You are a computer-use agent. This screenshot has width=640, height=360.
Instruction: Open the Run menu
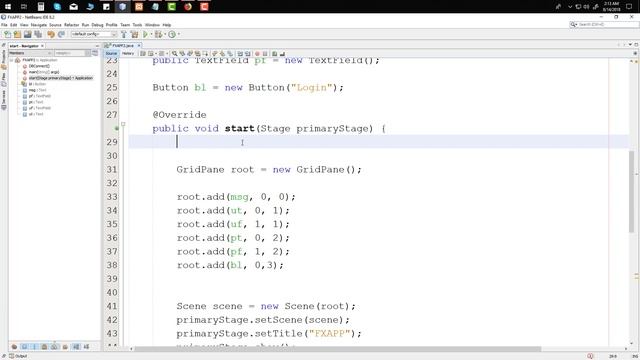pos(85,25)
